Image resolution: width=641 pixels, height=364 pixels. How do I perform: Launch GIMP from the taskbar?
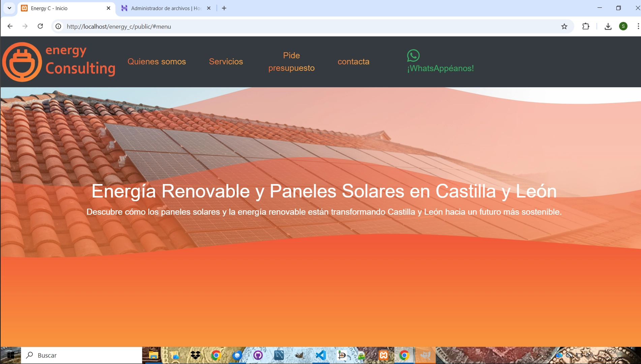point(300,355)
